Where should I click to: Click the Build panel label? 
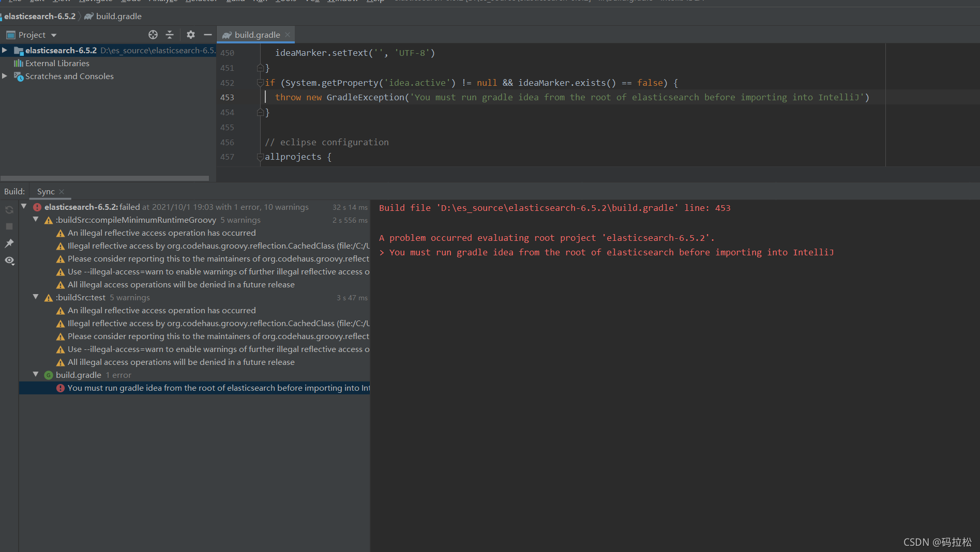click(14, 191)
